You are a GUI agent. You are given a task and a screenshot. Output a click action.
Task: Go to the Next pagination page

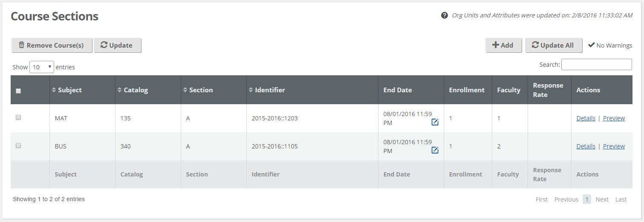[602, 199]
